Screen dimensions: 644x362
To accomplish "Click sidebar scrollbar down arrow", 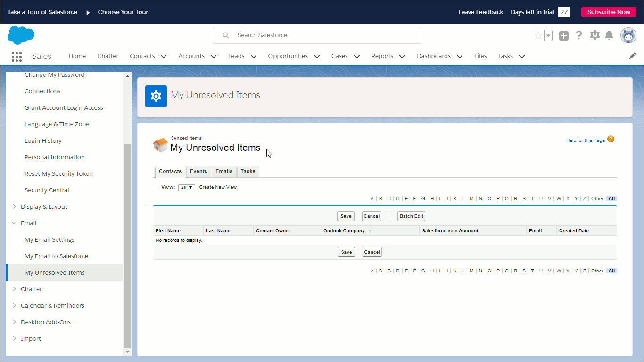I will pyautogui.click(x=127, y=352).
